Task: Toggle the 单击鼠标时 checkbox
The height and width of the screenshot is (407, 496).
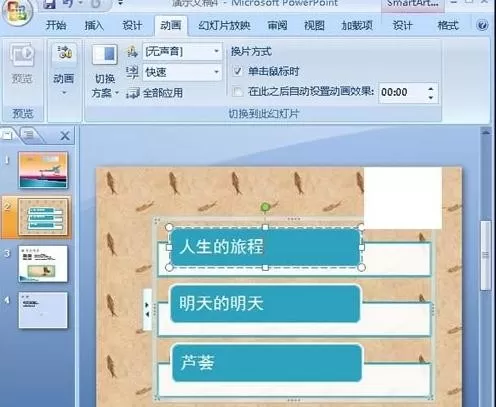Action: click(x=237, y=71)
